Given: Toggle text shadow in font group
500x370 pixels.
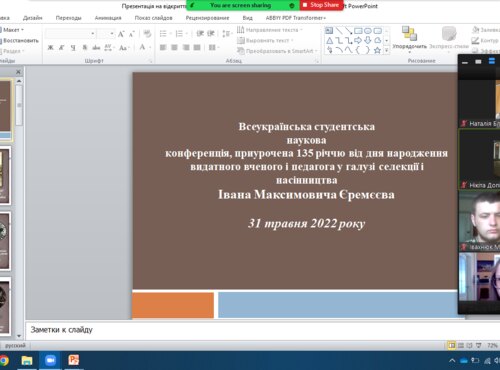Looking at the screenshot, I should coord(85,48).
